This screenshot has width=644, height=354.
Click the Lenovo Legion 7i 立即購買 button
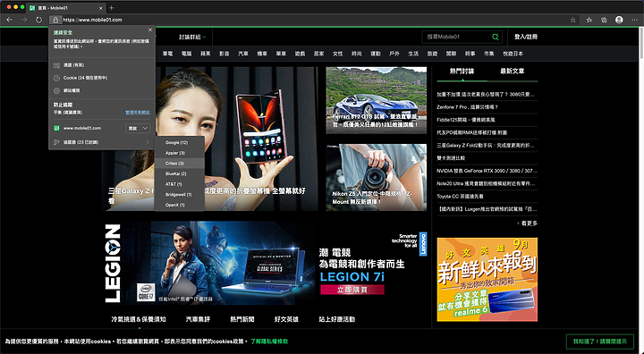click(352, 290)
